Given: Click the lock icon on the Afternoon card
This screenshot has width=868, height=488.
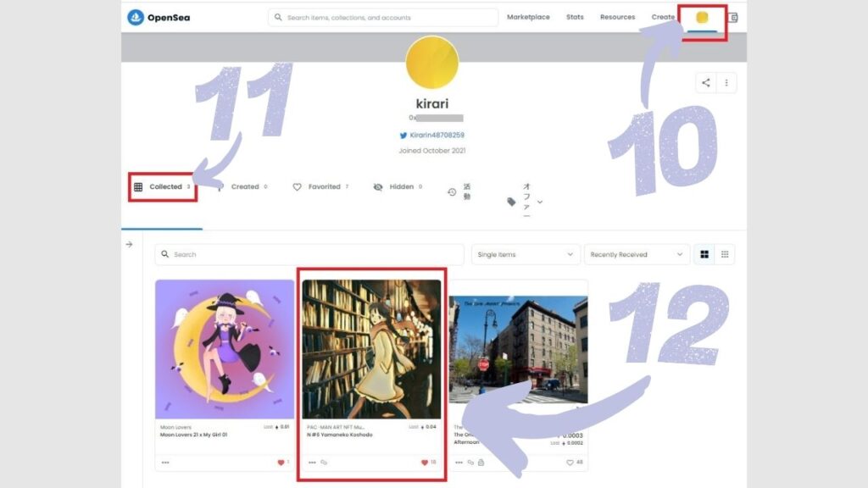Looking at the screenshot, I should point(481,463).
